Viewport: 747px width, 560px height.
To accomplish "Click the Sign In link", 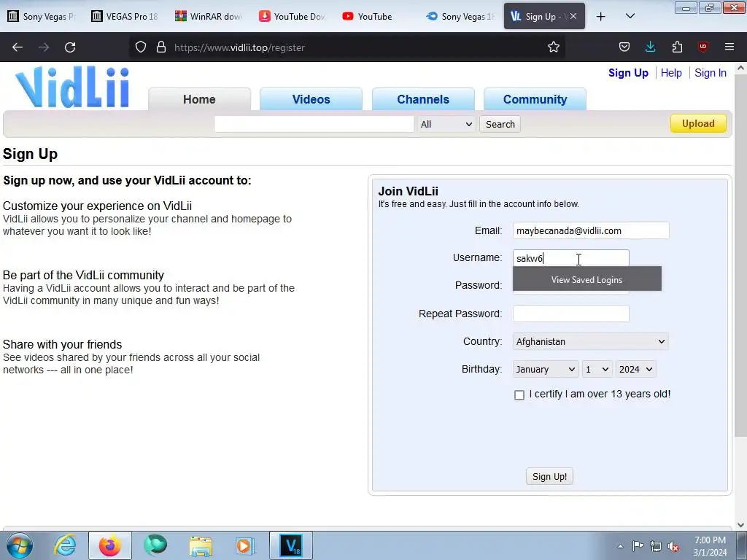I will tap(711, 73).
